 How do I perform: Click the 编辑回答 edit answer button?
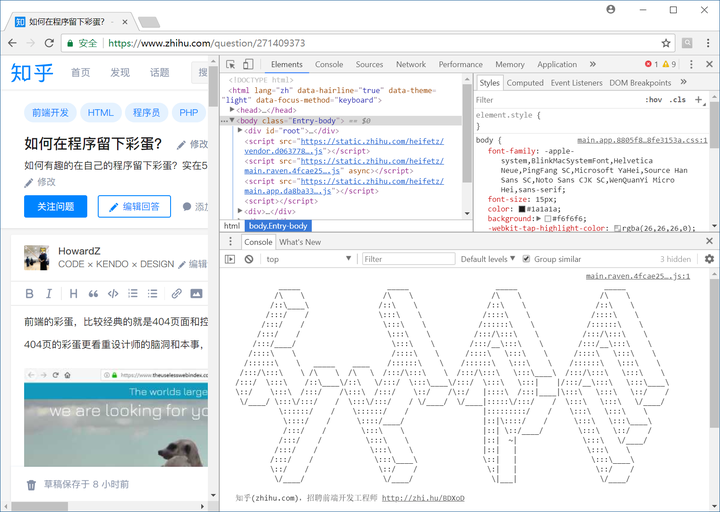pyautogui.click(x=134, y=206)
